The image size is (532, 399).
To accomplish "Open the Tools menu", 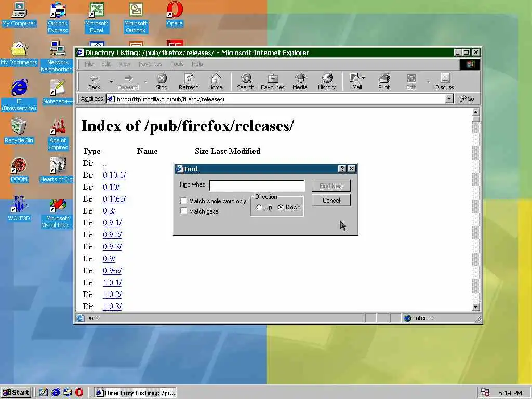I will (x=177, y=64).
